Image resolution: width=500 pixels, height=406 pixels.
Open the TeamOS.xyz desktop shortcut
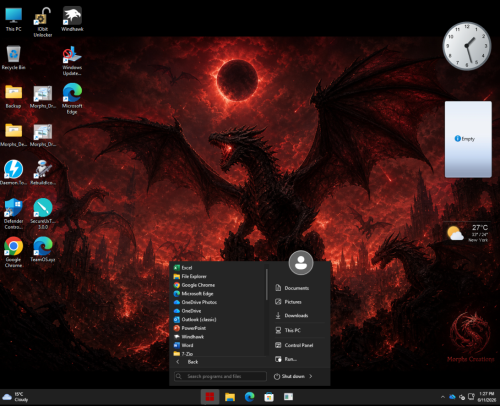click(43, 249)
